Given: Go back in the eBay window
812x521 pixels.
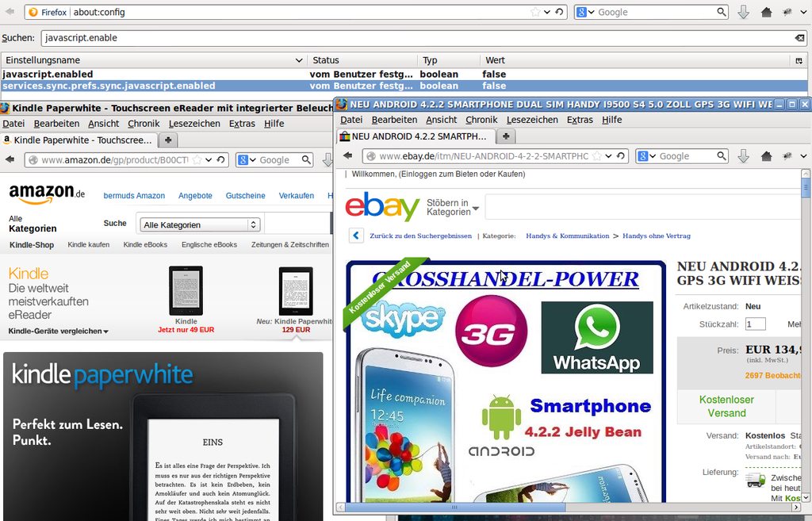Looking at the screenshot, I should click(x=347, y=156).
